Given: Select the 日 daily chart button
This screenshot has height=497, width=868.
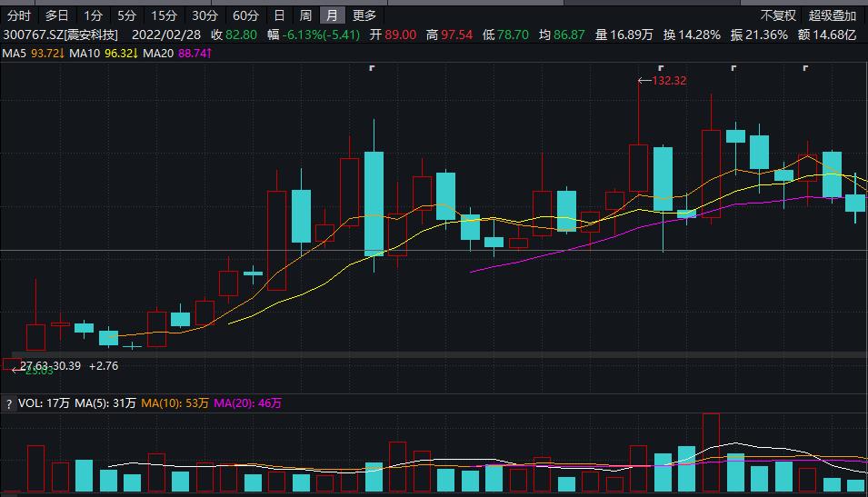Looking at the screenshot, I should pyautogui.click(x=279, y=15).
